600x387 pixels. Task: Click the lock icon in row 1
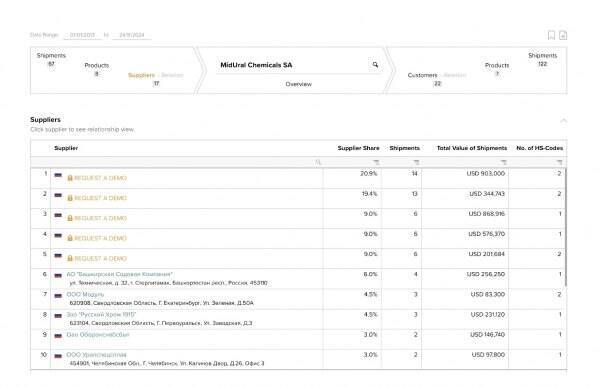[x=70, y=178]
